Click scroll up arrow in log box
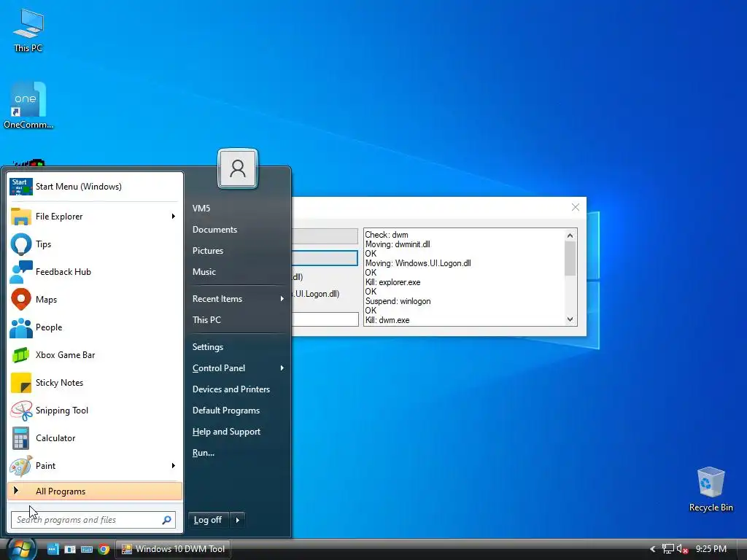 tap(570, 236)
